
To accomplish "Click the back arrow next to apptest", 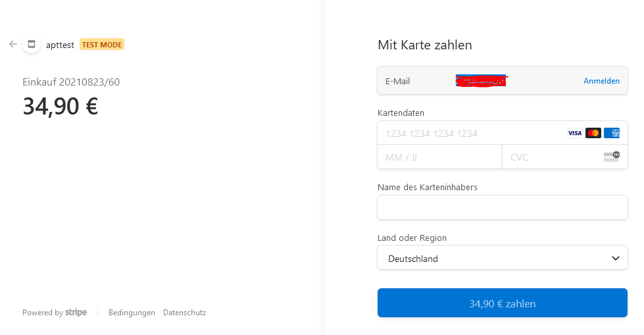I will 12,44.
